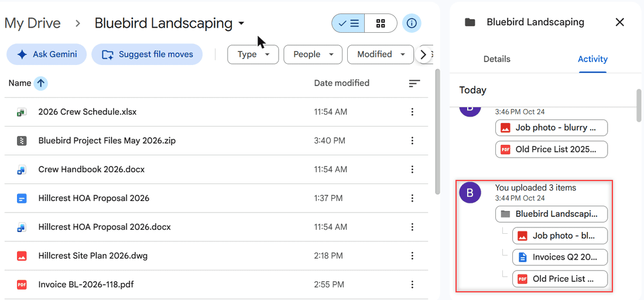
Task: Click purple B avatar next to uploaded items
Action: [x=470, y=192]
